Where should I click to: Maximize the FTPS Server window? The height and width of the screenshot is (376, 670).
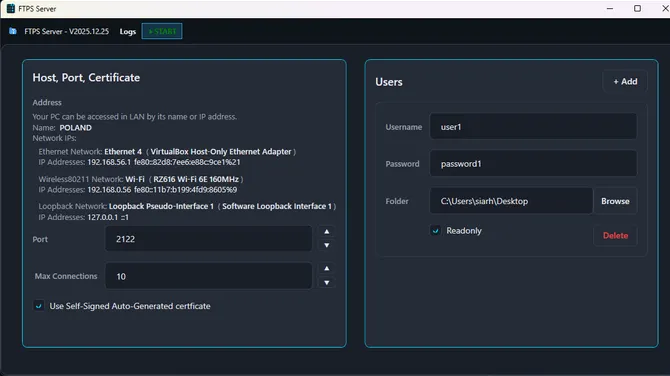tap(637, 9)
